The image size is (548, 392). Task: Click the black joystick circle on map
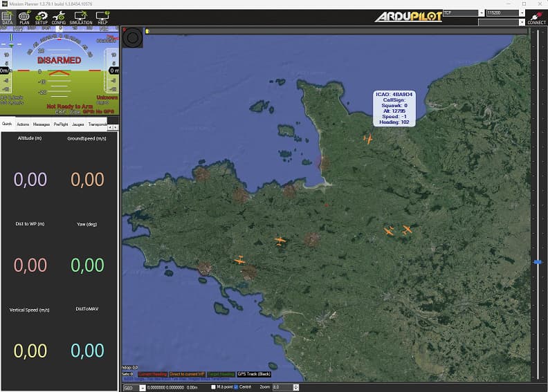pyautogui.click(x=132, y=37)
